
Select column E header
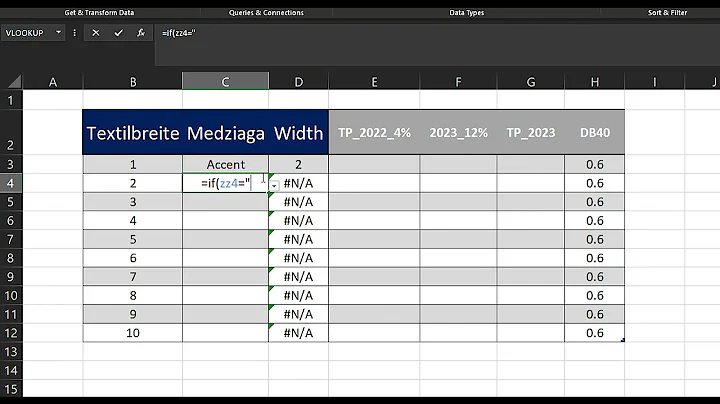tap(374, 82)
